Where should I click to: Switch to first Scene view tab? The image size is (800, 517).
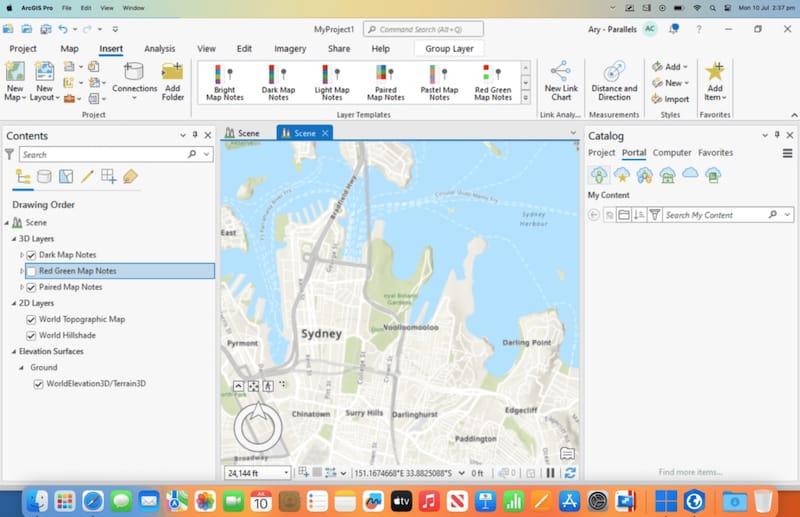pyautogui.click(x=242, y=133)
